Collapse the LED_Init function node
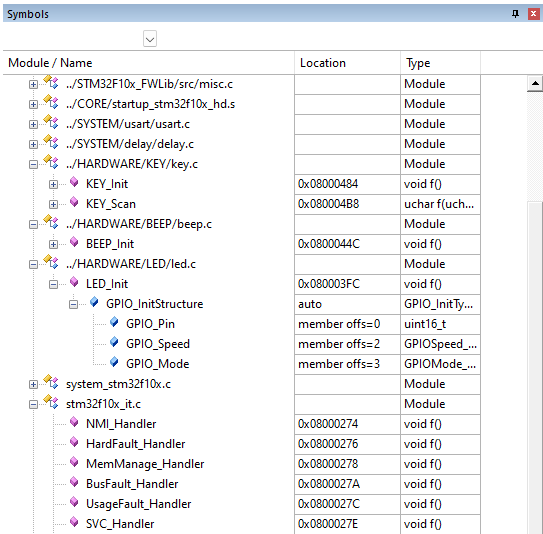This screenshot has height=534, width=543. (x=53, y=285)
